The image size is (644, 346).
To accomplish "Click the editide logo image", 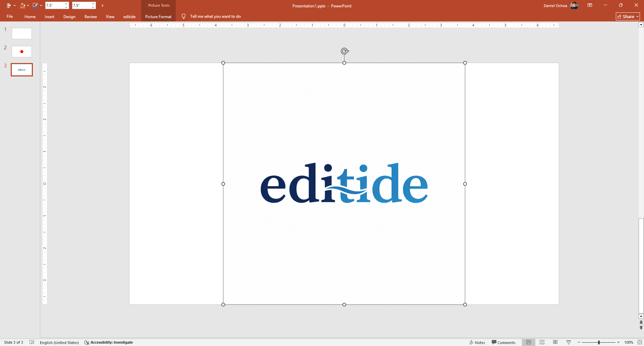I will pos(344,183).
